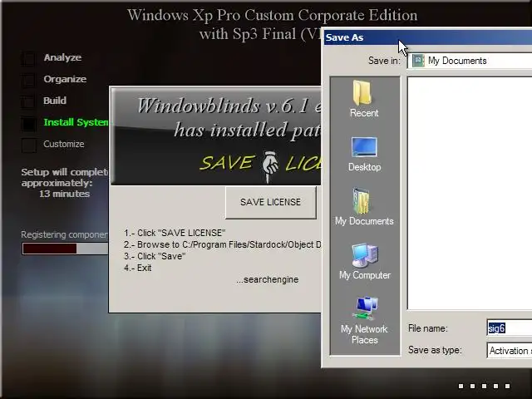Click the My Documents icon in Save in box
Screen dimensions: 532x399
[x=418, y=61]
